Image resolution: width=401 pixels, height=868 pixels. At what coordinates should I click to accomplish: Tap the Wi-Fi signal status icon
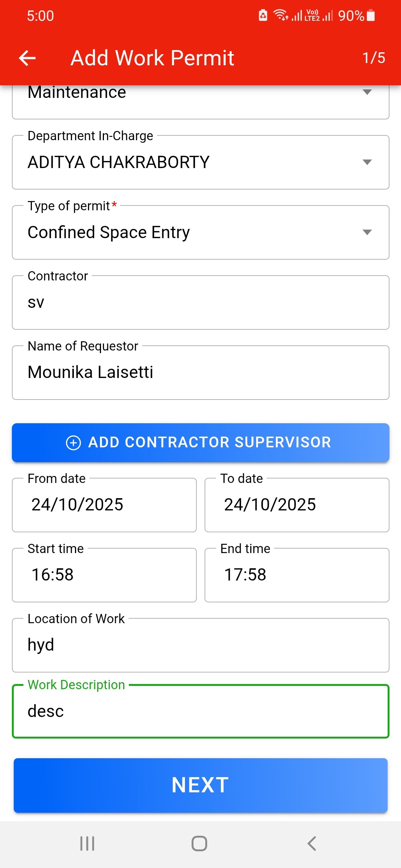281,16
